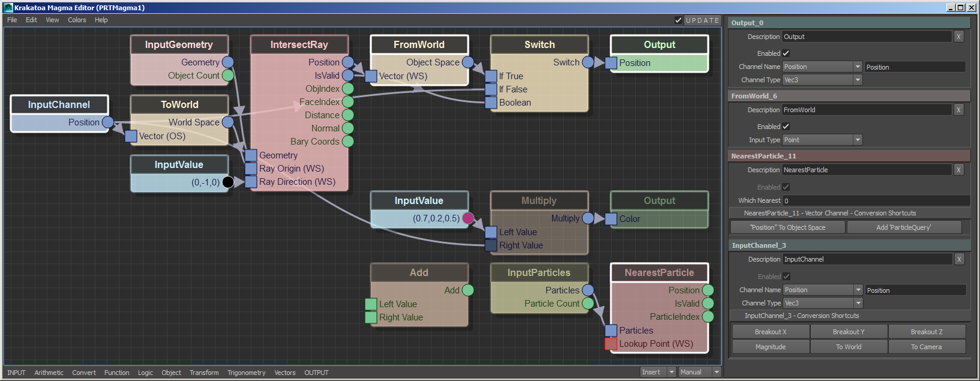Click the IntersectRay Bary Coords output socket
This screenshot has height=381, width=980.
(x=348, y=142)
